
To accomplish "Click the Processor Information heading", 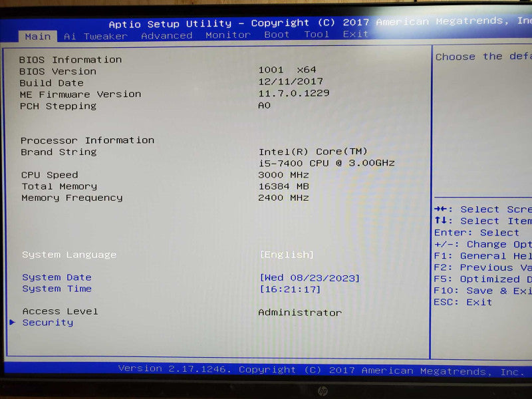I will point(87,140).
